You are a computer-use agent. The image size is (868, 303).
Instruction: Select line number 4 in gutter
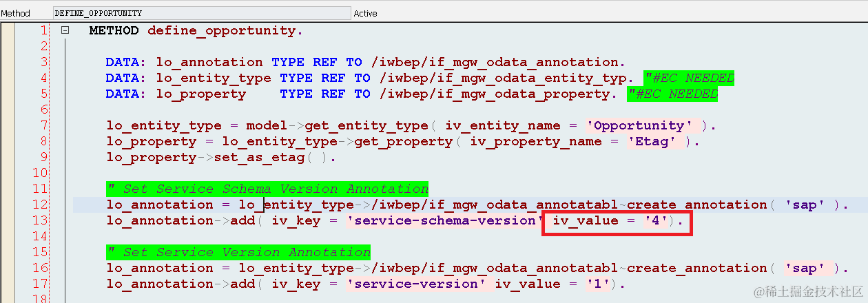point(43,78)
